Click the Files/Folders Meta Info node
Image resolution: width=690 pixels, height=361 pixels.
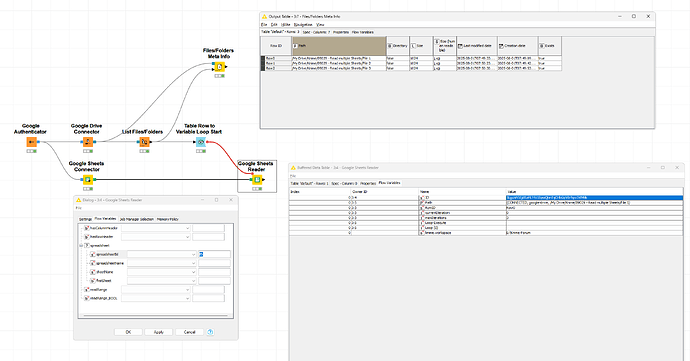pos(219,66)
